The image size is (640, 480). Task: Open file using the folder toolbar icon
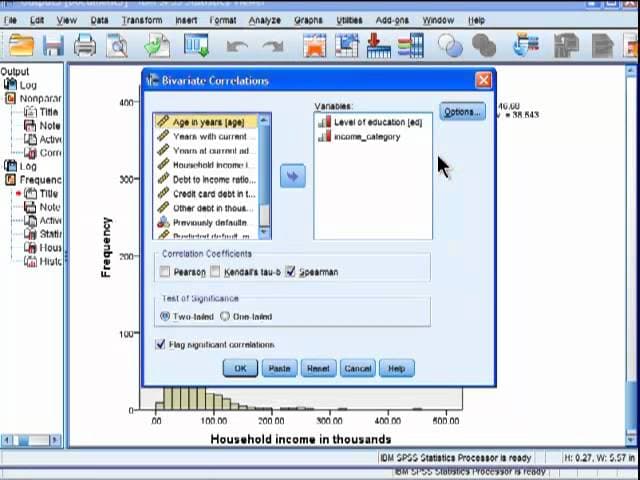point(21,45)
